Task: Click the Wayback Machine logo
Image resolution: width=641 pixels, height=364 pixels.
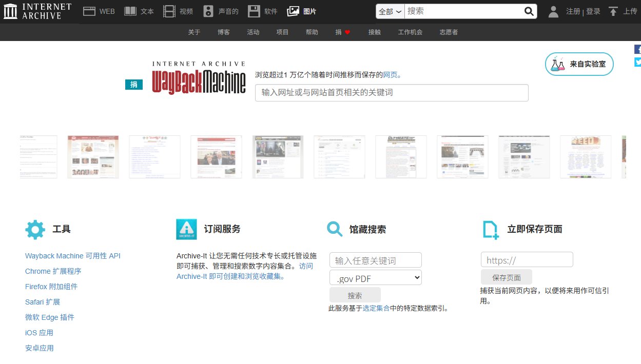Action: coord(199,78)
